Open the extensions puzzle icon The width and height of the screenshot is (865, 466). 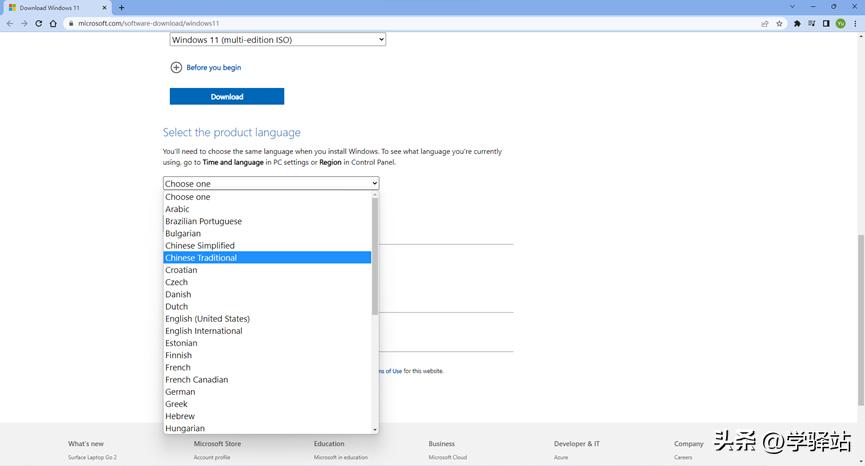coord(797,24)
